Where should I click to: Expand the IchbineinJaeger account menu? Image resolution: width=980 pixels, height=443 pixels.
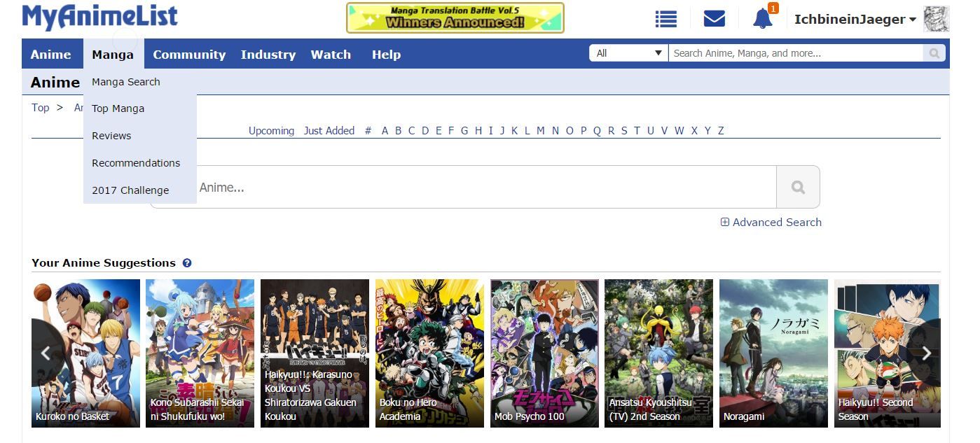coord(855,20)
